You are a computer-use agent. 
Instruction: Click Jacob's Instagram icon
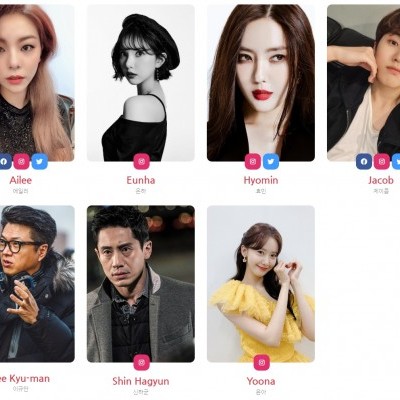(382, 162)
